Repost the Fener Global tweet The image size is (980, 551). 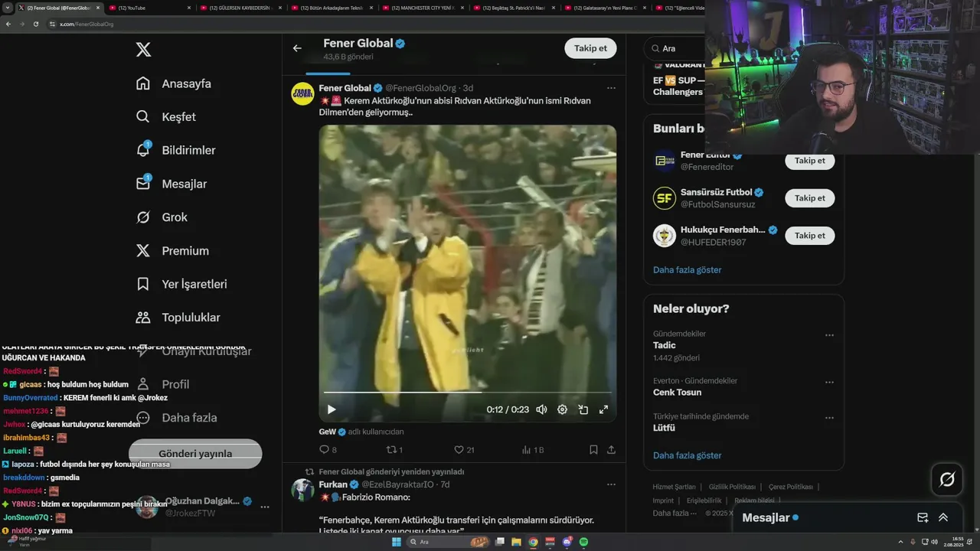pos(394,450)
